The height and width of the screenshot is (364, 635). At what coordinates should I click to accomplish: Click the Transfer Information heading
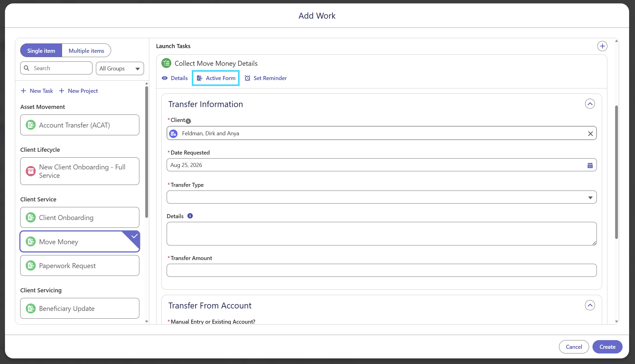pos(206,104)
